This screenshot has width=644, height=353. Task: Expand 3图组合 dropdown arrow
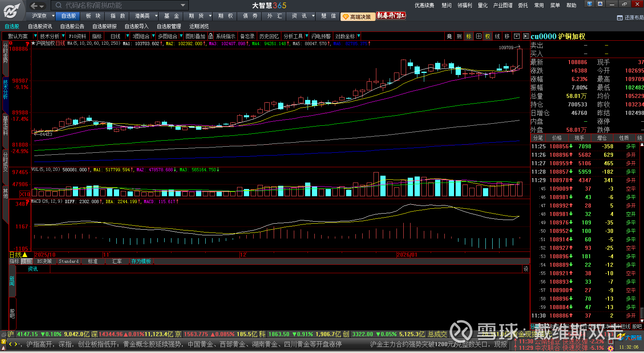click(x=153, y=36)
